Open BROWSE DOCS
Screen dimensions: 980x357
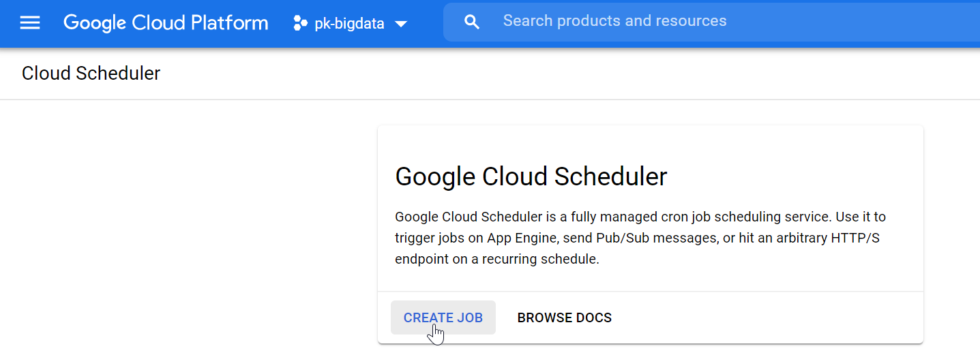click(565, 317)
